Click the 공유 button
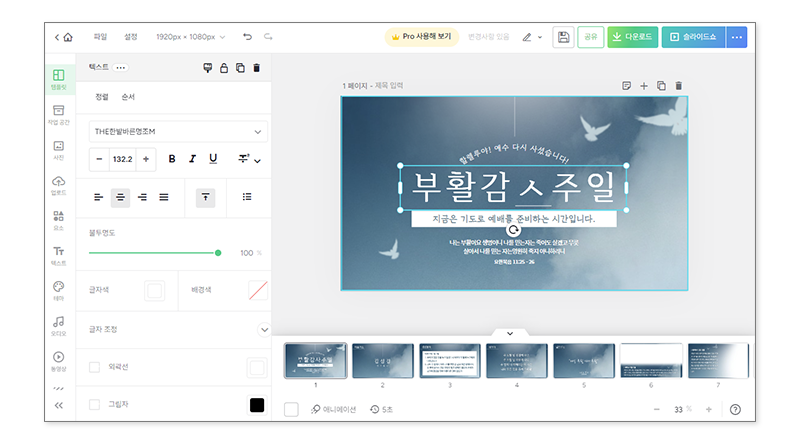 point(590,37)
